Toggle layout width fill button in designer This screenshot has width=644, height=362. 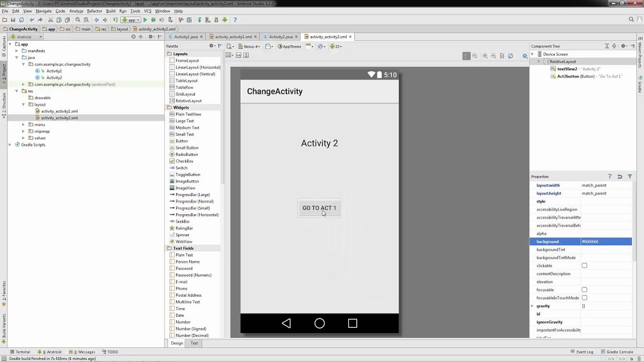tap(238, 55)
